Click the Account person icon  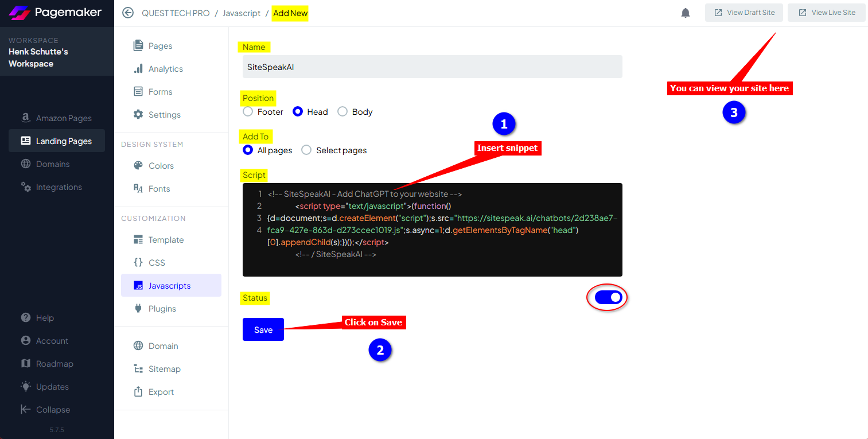(x=26, y=340)
